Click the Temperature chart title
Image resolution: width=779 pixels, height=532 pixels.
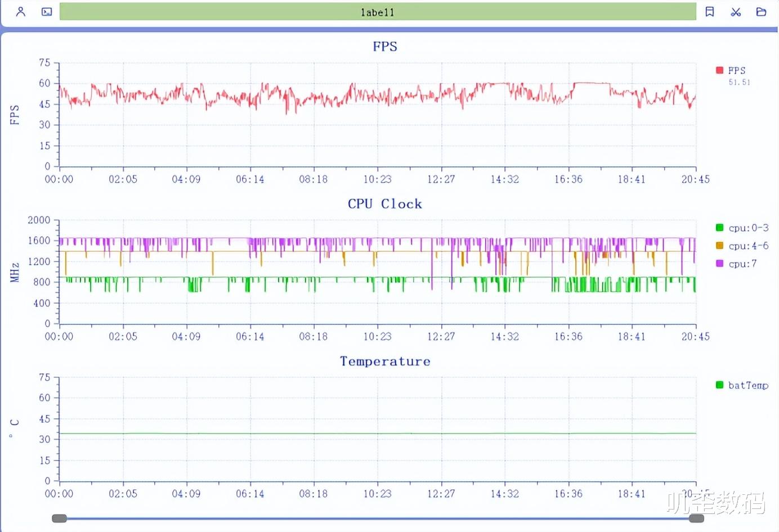[385, 362]
